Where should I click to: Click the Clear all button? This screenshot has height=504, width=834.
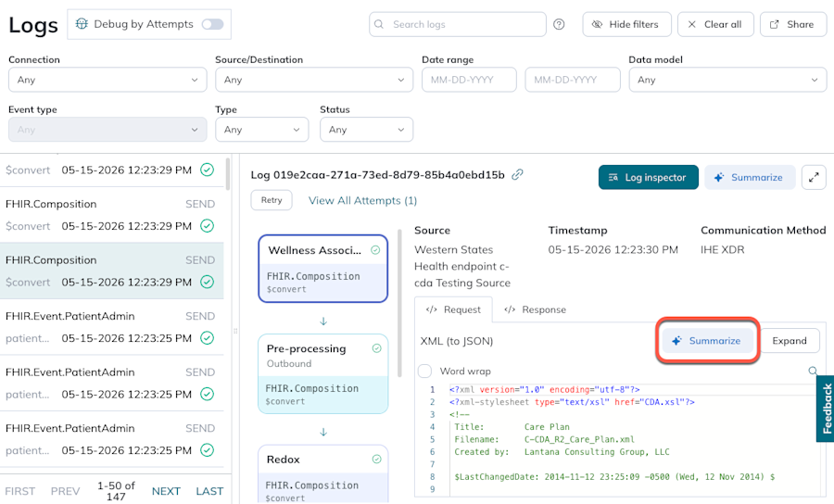[715, 24]
